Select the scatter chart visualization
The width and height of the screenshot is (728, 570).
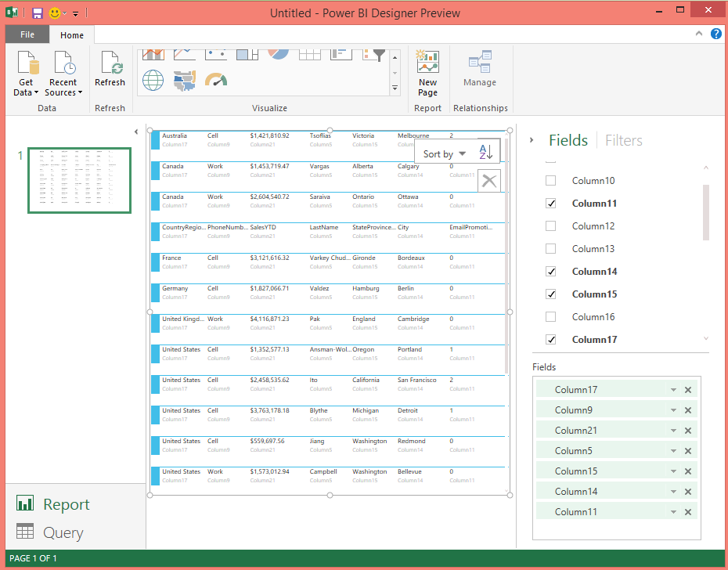click(216, 54)
